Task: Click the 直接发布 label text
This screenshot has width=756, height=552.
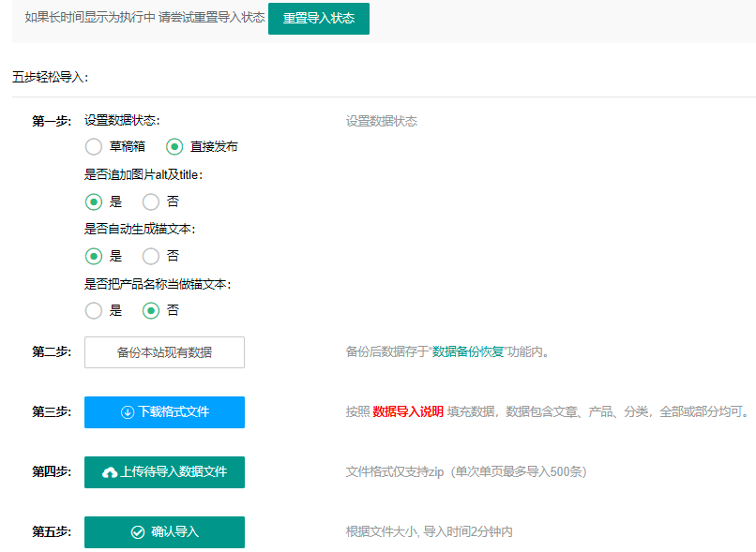Action: pos(214,146)
